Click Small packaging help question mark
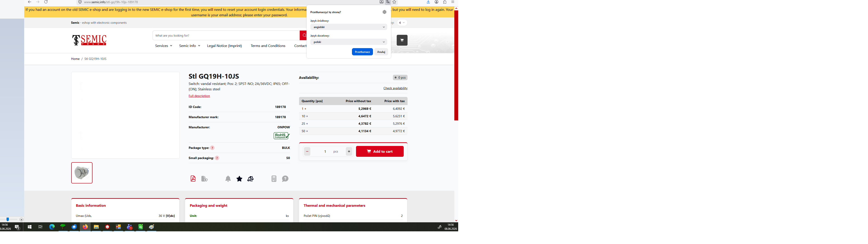868x244 pixels. pos(217,158)
